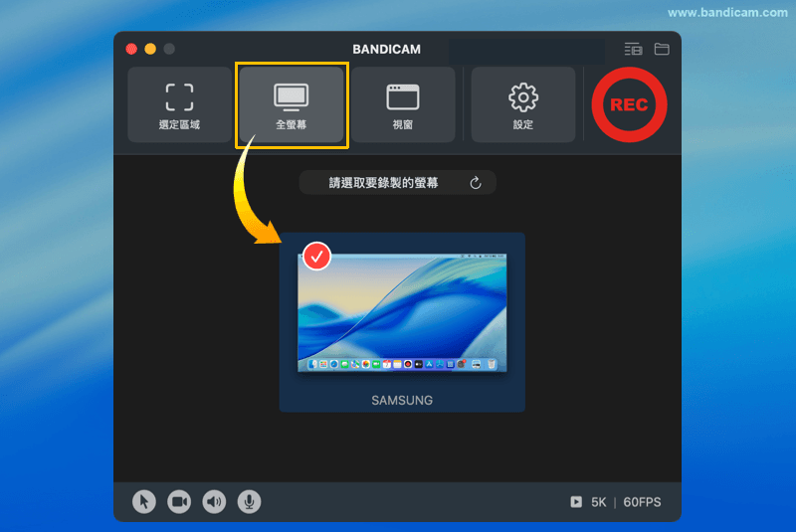Image resolution: width=796 pixels, height=532 pixels.
Task: Select the 視窗 window capture mode
Action: coord(403,105)
